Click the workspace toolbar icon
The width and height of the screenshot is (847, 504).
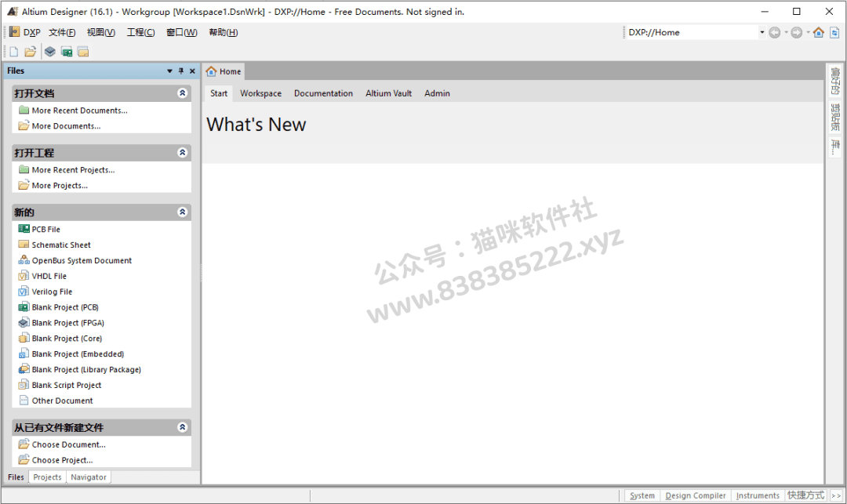pos(83,52)
